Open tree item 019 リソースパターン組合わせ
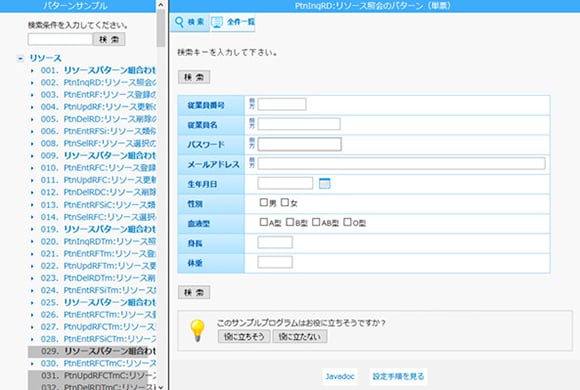 pyautogui.click(x=98, y=229)
